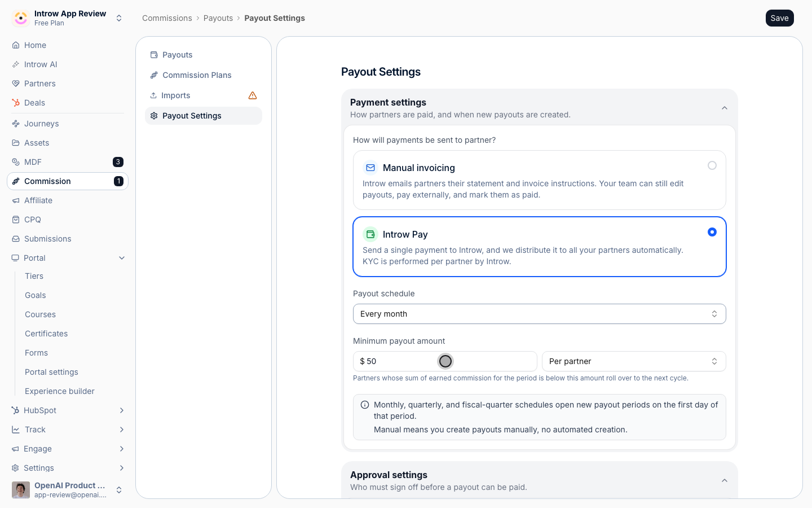Click the Minimum payout amount field
This screenshot has width=812, height=508.
click(445, 361)
